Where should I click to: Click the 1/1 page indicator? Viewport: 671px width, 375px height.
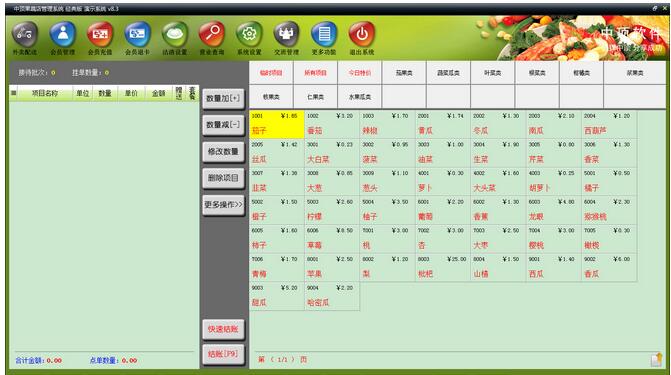point(282,360)
